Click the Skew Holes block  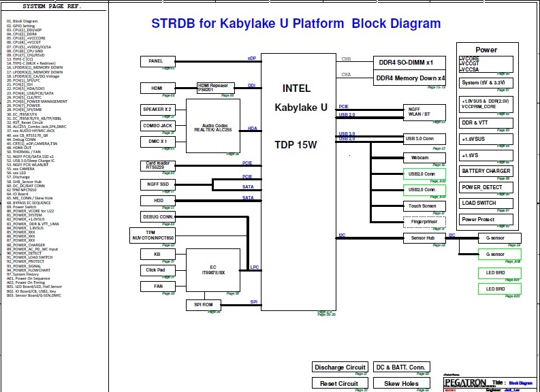click(x=402, y=383)
